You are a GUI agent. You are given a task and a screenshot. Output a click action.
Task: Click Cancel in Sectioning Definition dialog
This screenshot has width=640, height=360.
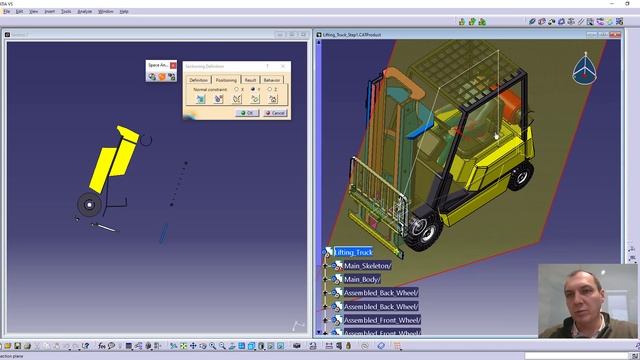click(275, 113)
